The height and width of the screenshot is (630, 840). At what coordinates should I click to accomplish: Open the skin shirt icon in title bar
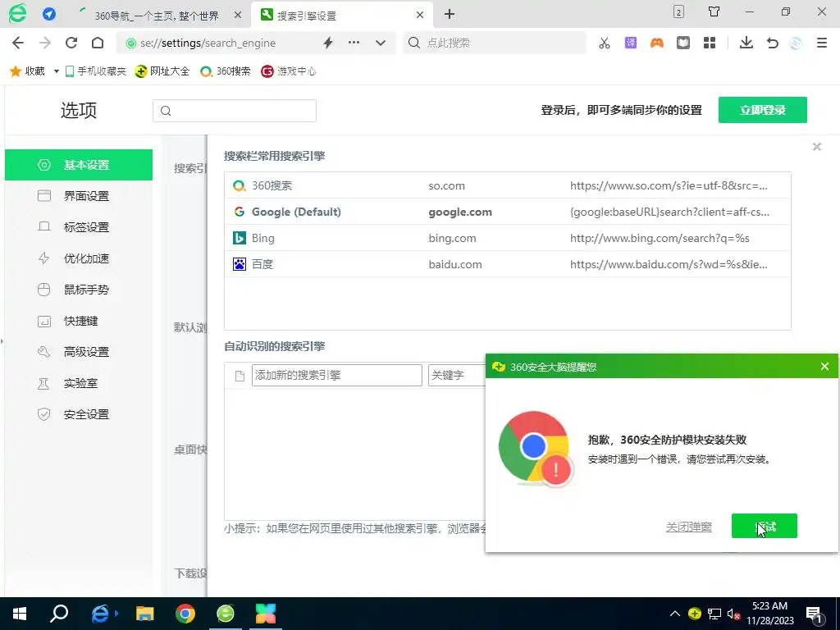coord(714,11)
